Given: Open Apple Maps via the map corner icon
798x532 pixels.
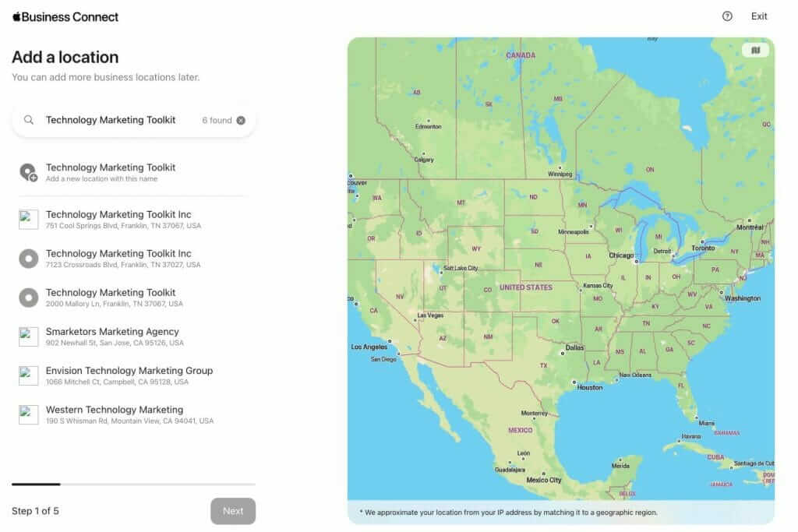Looking at the screenshot, I should [x=754, y=49].
